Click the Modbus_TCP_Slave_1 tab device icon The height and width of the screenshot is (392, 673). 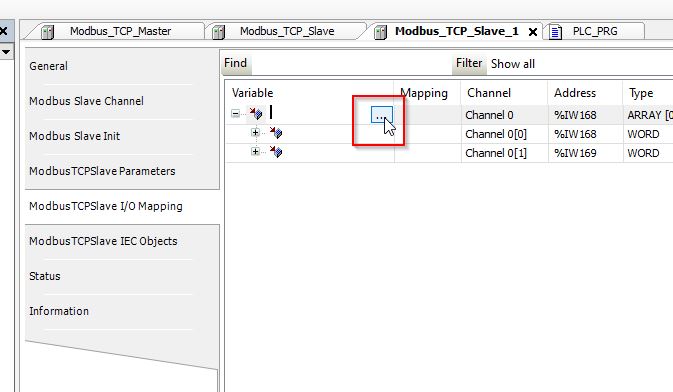(x=380, y=32)
